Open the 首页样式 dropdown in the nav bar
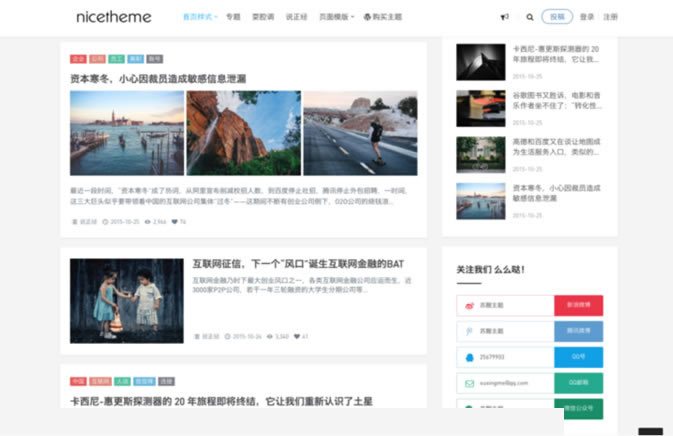 coord(200,17)
